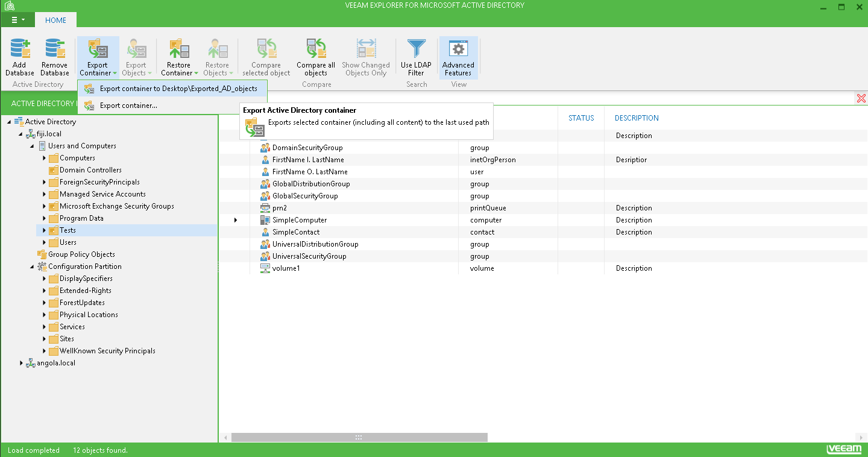Open the Export Container dropdown arrow
This screenshot has width=868, height=457.
[115, 74]
